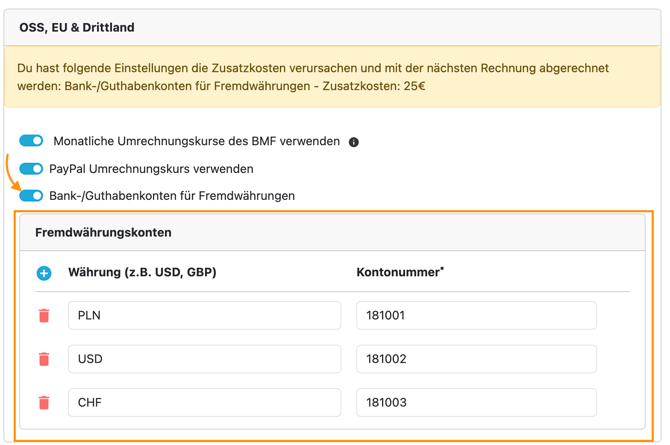Viewport: 670px width, 445px height.
Task: Remove the CHF currency row
Action: [44, 403]
